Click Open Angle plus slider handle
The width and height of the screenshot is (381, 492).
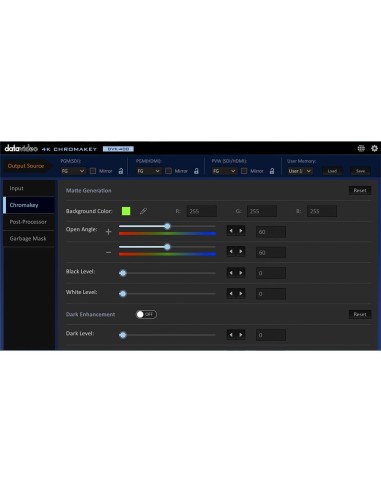point(167,226)
